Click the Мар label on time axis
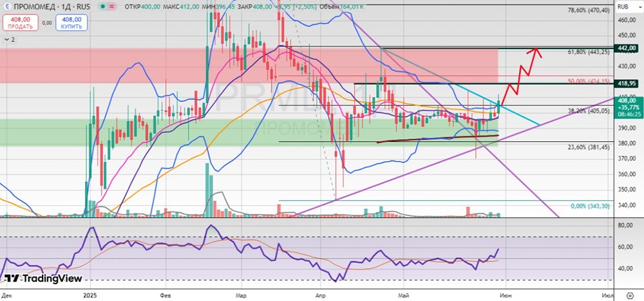The width and height of the screenshot is (644, 301). click(x=241, y=295)
